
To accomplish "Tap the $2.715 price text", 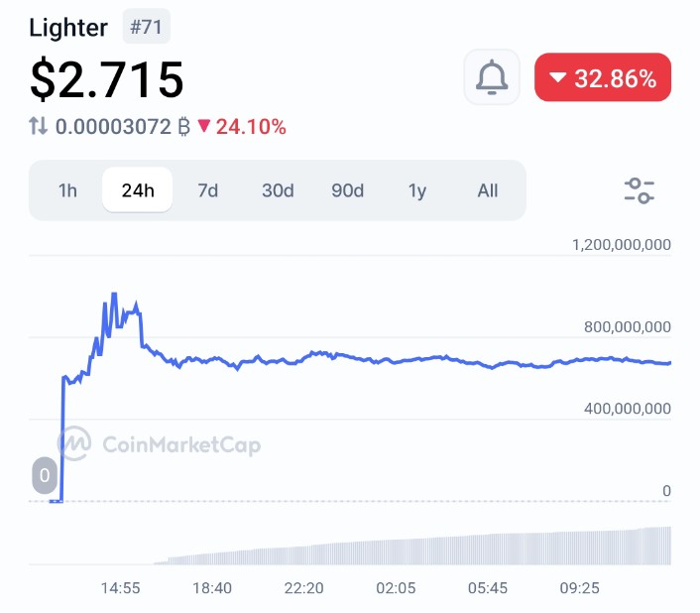I will click(x=107, y=79).
